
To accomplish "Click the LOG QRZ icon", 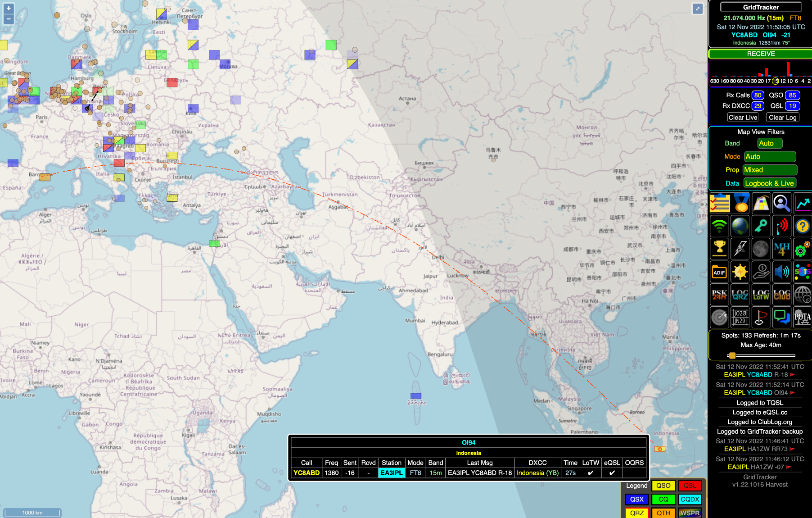I will click(740, 294).
